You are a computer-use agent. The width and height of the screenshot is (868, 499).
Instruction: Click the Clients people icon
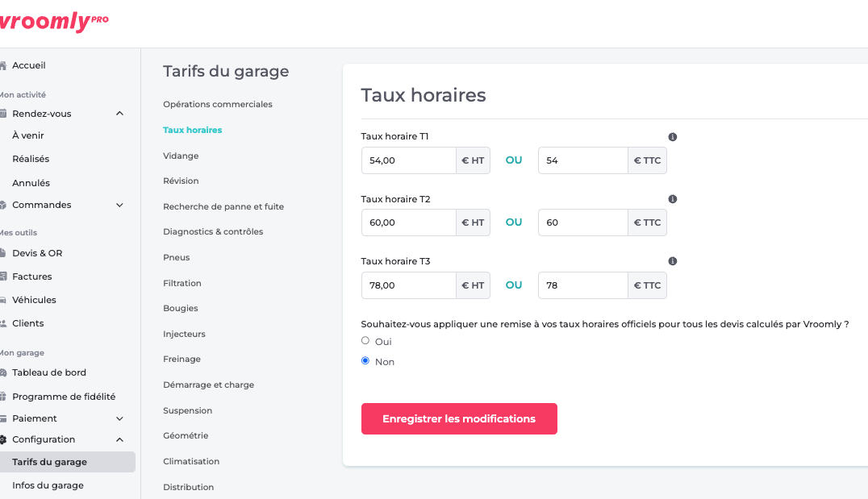click(x=3, y=324)
